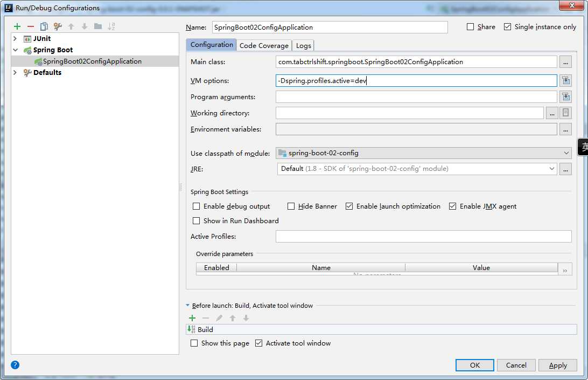
Task: Add a before launch task
Action: coord(192,318)
